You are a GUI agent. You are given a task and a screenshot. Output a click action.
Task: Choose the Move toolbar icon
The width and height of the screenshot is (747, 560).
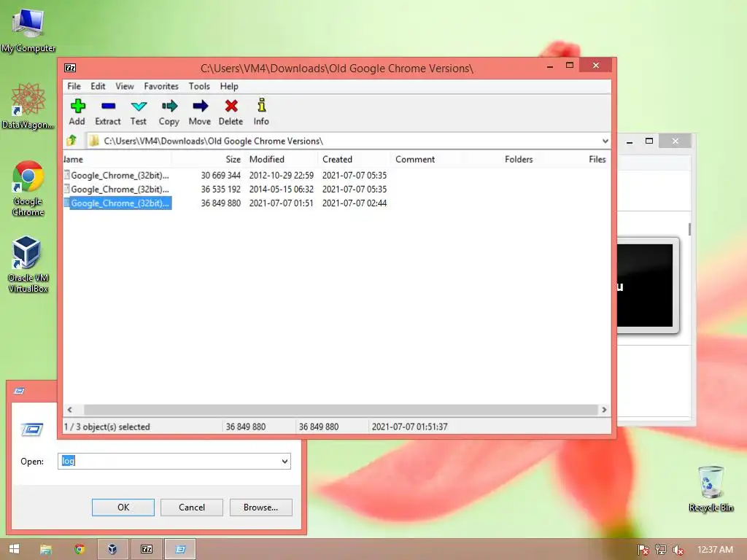coord(200,112)
